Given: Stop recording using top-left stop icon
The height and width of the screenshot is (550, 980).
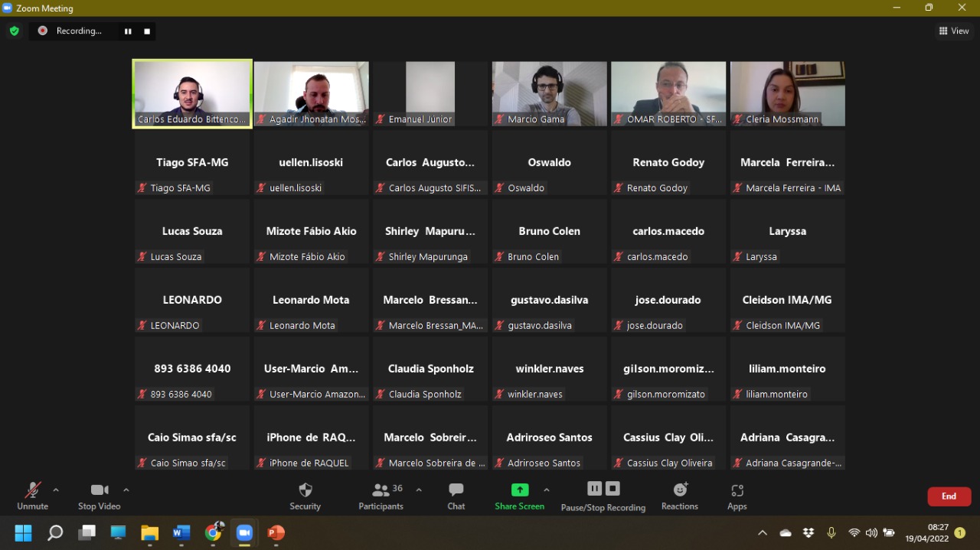Looking at the screenshot, I should 147,31.
